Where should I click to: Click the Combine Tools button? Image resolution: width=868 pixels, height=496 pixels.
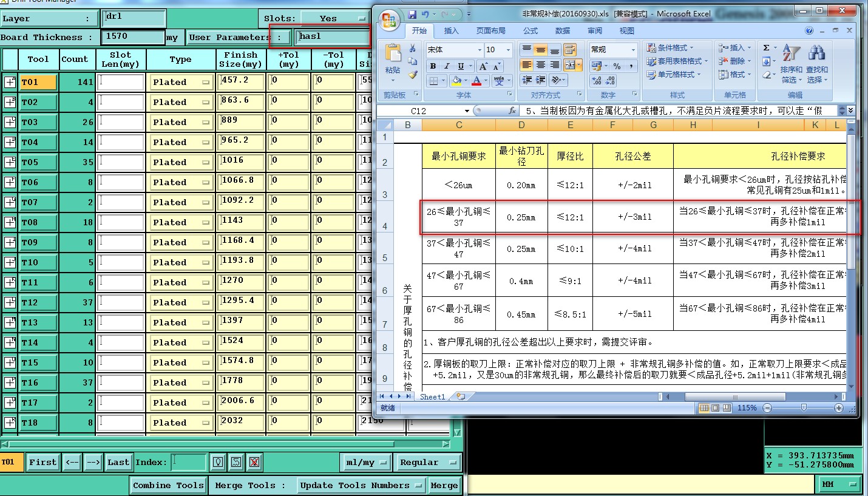pos(168,486)
